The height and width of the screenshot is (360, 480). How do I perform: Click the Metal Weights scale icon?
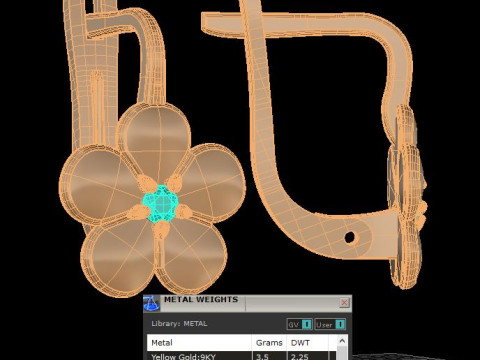click(152, 303)
